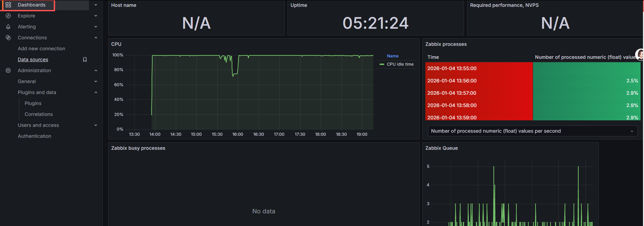Screen dimensions: 644x226
Task: Expand the Alerting section chevron
Action: point(96,27)
